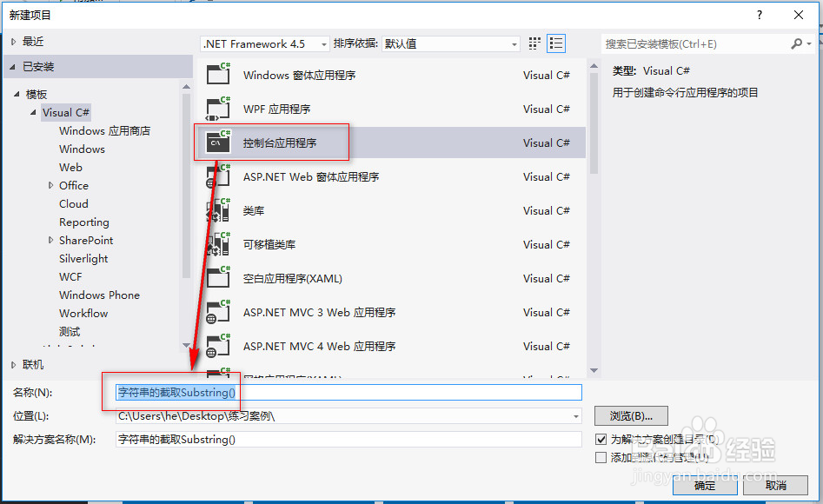Click template list scroll up arrow
The width and height of the screenshot is (823, 504).
tap(594, 66)
